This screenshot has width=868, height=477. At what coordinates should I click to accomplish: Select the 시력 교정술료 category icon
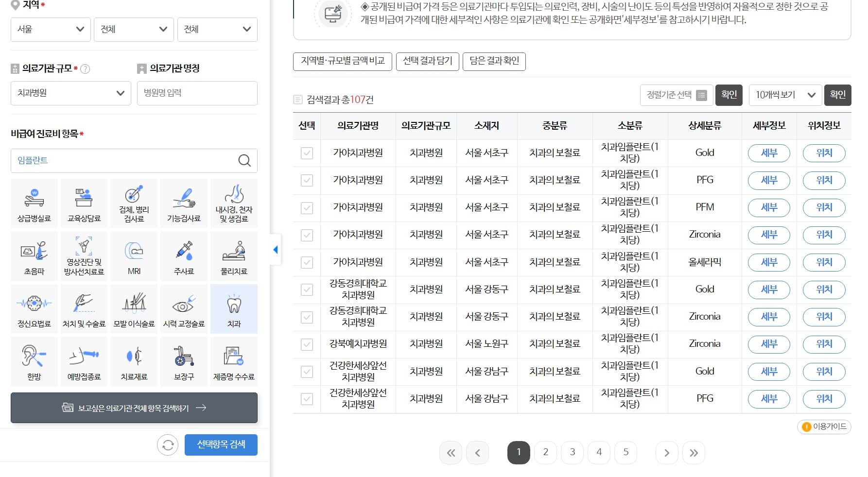tap(184, 309)
